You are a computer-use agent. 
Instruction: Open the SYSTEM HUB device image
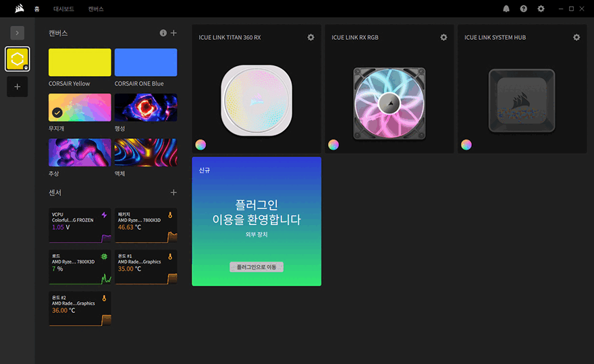[522, 100]
